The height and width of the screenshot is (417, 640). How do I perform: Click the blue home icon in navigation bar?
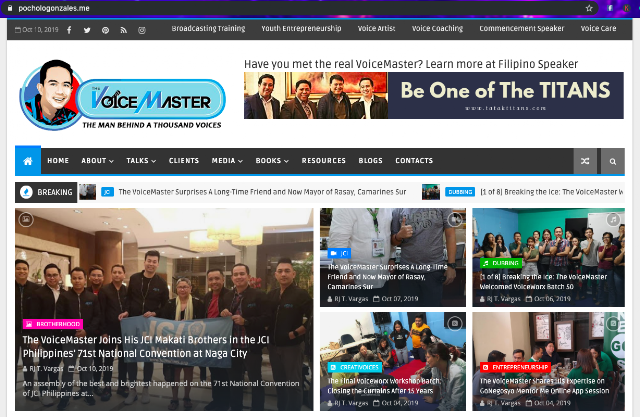(28, 161)
